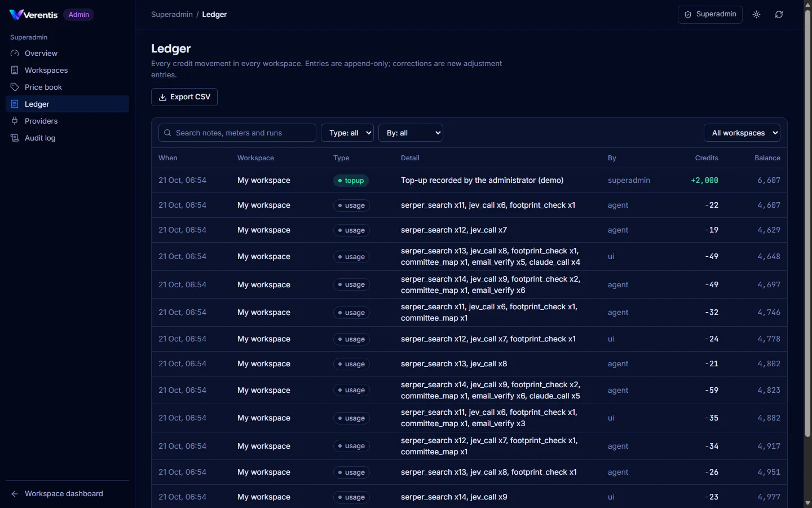Click usage badge in the -19 row
Screen dimensions: 812x508
pos(351,230)
